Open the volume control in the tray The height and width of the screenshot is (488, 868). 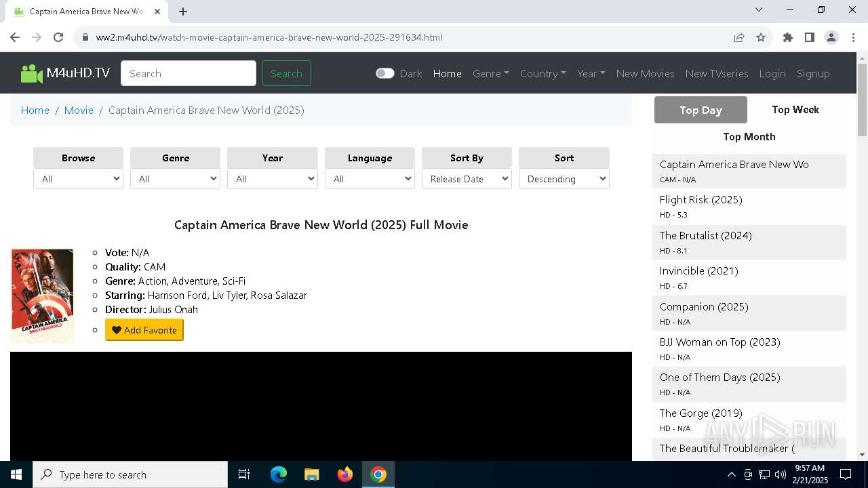tap(781, 474)
